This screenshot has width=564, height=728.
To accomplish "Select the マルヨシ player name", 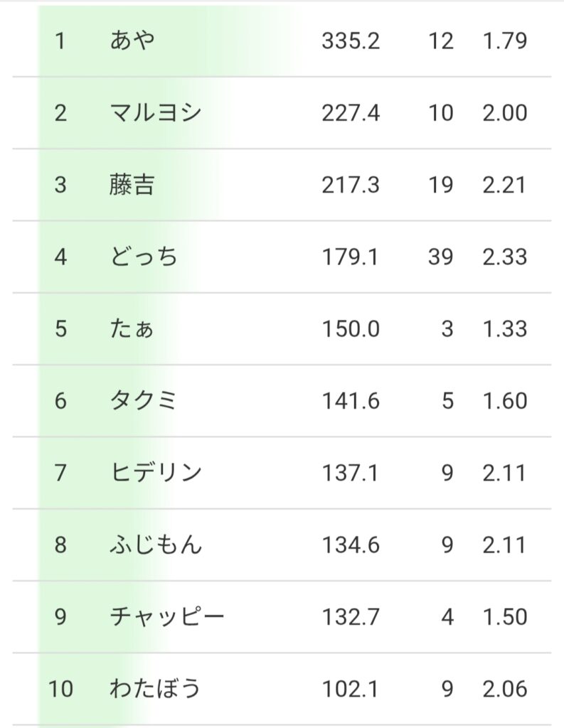I will [156, 113].
